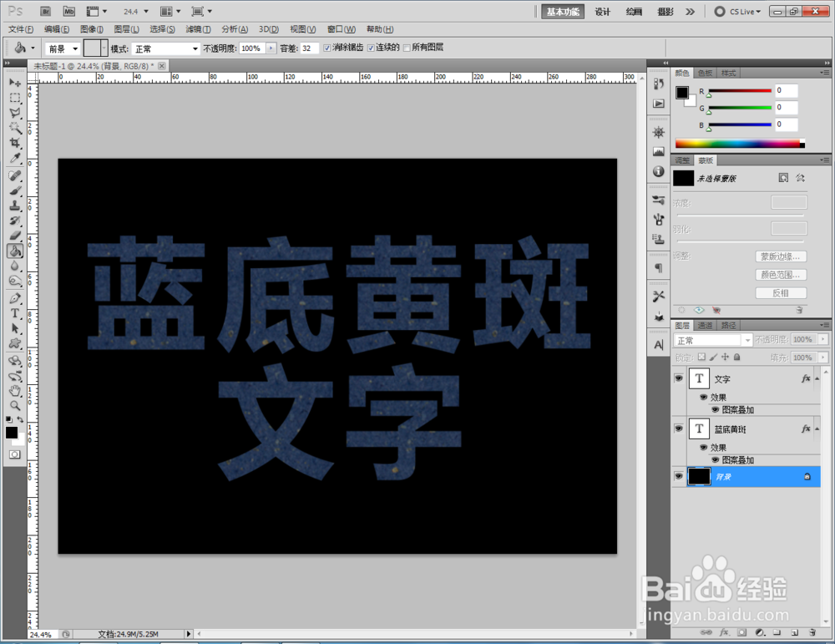Select the 基本功能 workspace
This screenshot has width=835, height=644.
tap(563, 12)
